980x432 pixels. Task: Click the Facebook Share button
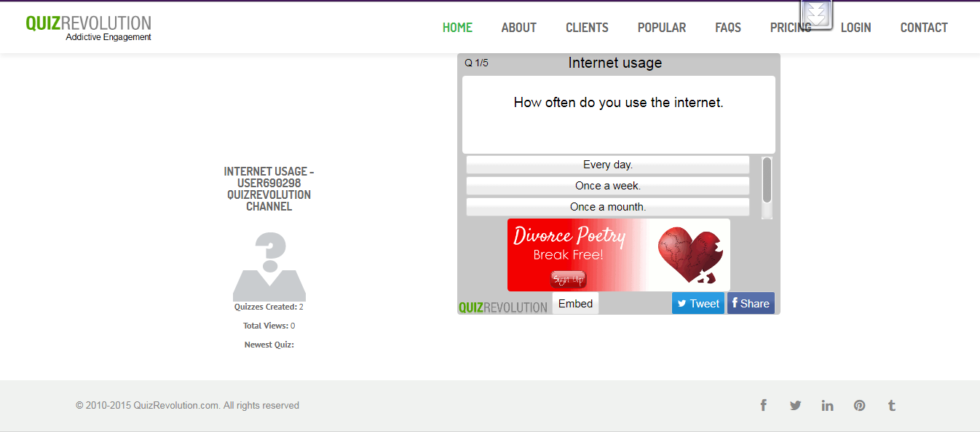pos(751,304)
